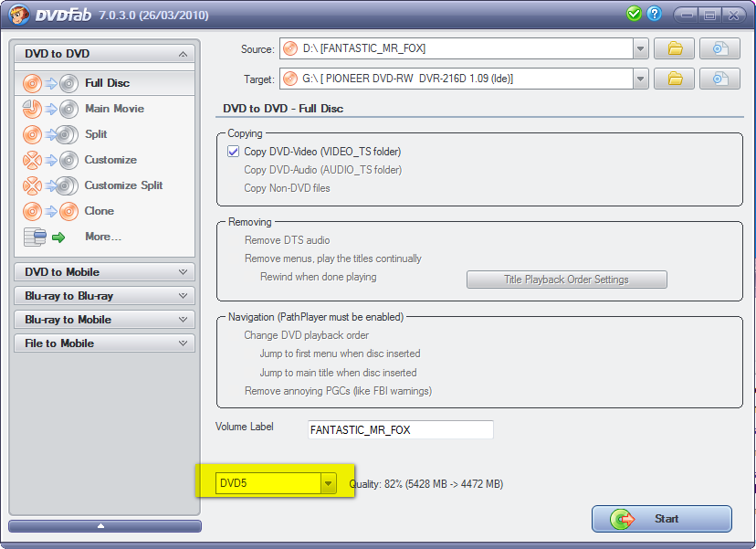Select Customize copy mode
This screenshot has height=549, width=756.
click(105, 160)
